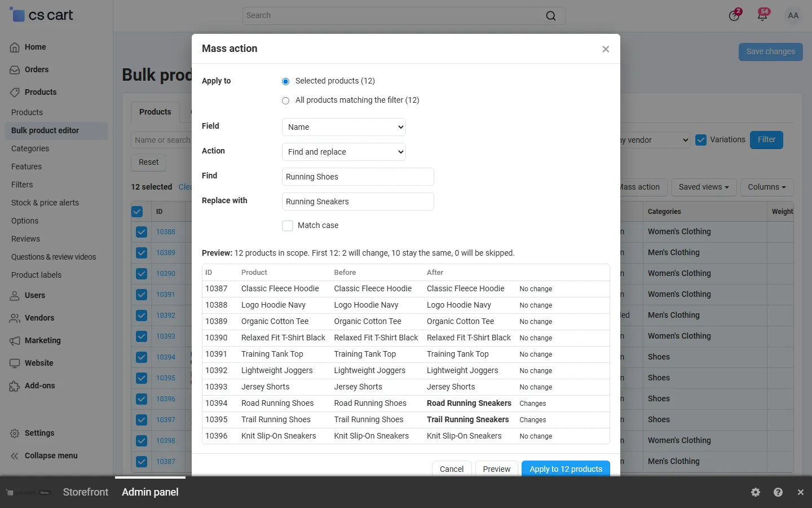Uncheck the select-all header checkbox
812x508 pixels.
137,212
